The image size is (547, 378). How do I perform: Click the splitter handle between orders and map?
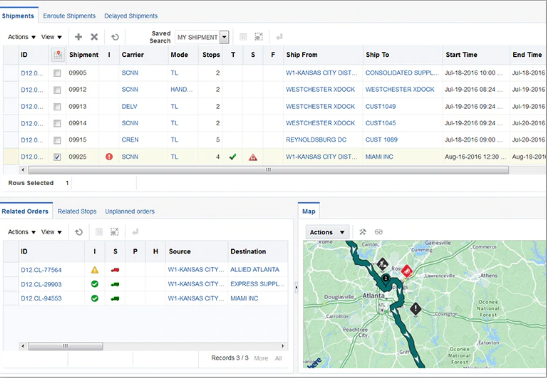(x=296, y=288)
